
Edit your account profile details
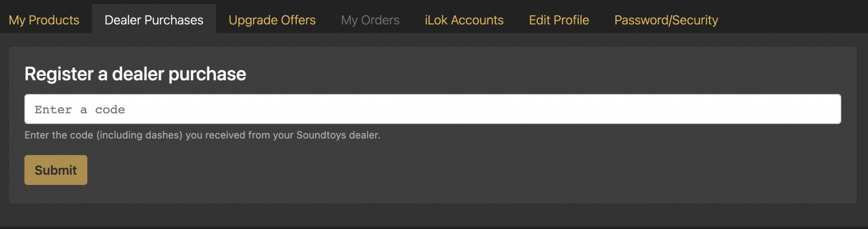559,20
